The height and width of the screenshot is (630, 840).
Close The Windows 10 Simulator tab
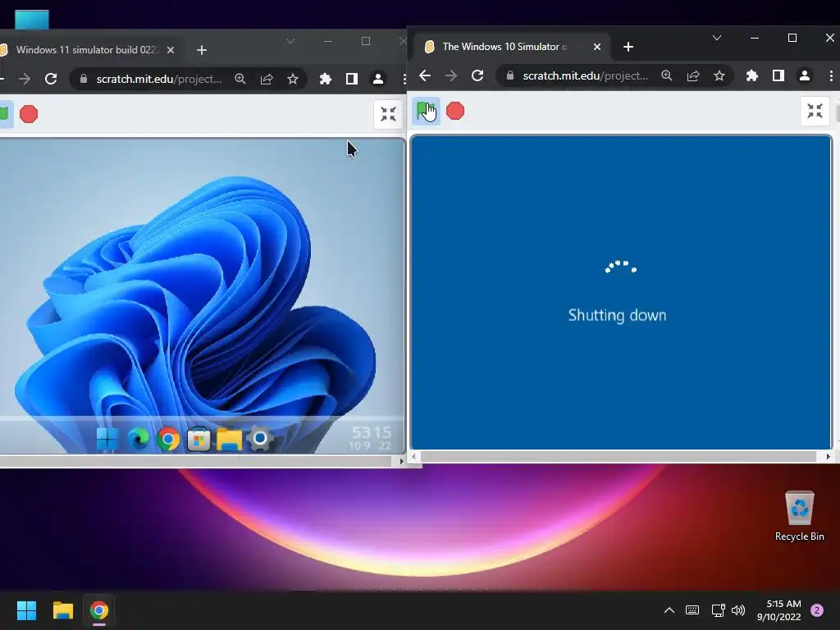click(x=597, y=47)
